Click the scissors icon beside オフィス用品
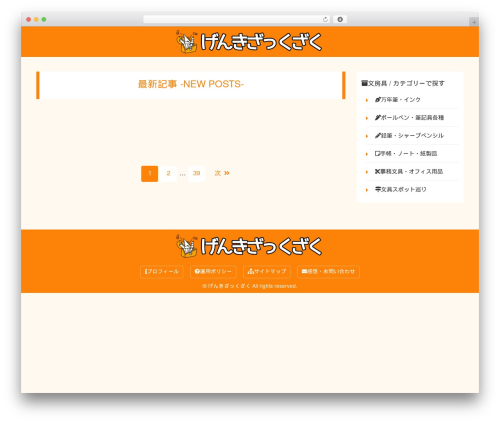Image resolution: width=500 pixels, height=423 pixels. pos(378,172)
